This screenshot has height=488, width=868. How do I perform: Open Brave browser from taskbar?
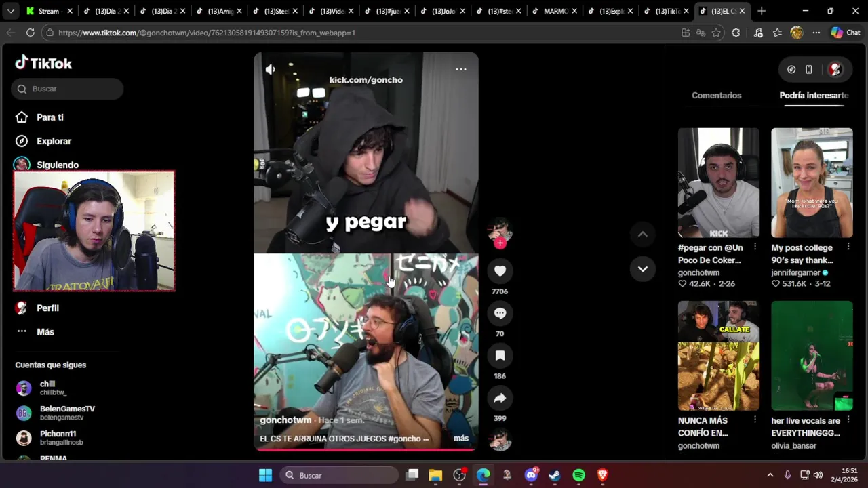602,475
